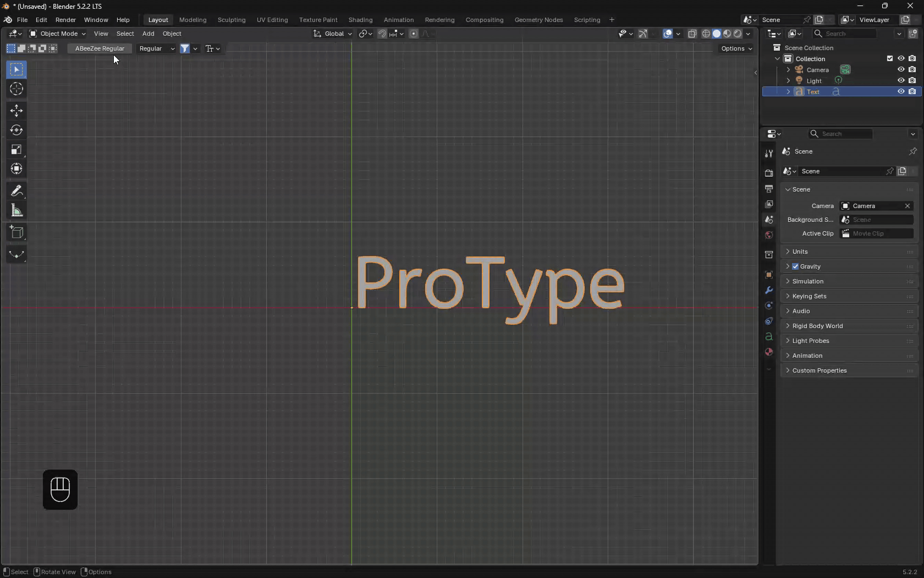
Task: Select the Measure tool
Action: click(16, 211)
